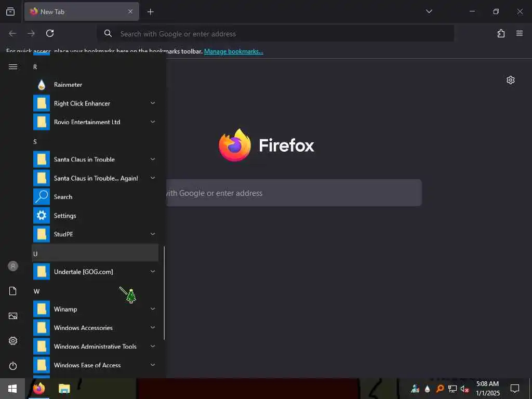532x399 pixels.
Task: Click the letter S section header
Action: click(x=95, y=141)
